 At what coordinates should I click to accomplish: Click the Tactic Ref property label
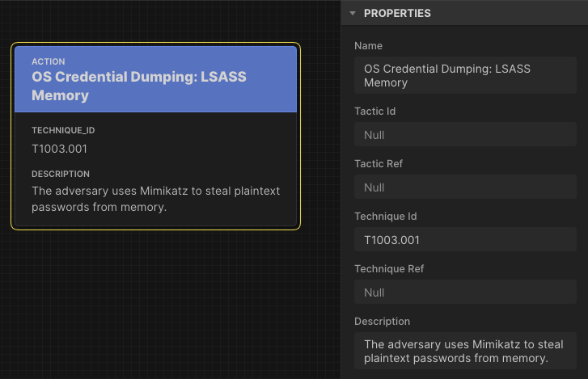(x=378, y=164)
